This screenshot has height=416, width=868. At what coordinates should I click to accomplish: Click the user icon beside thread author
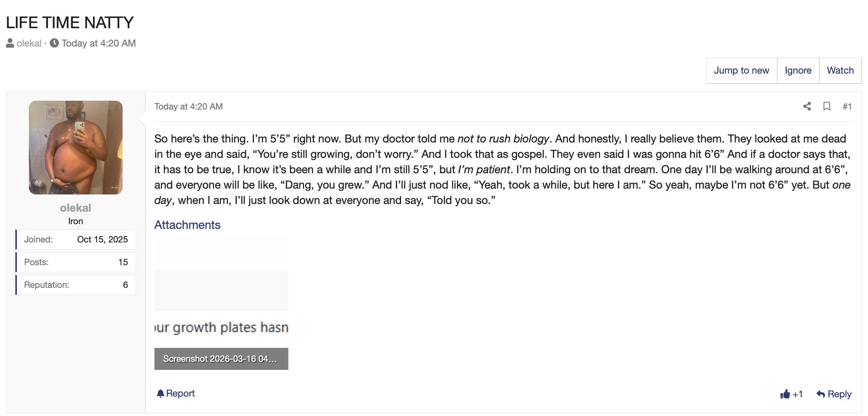(x=10, y=43)
